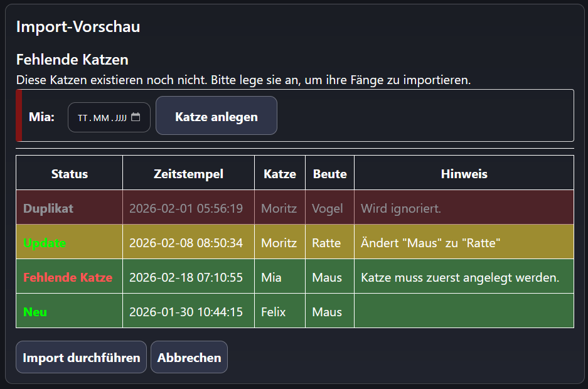Click the note 'Wird ignoriert.'
Image resolution: width=588 pixels, height=389 pixels.
(401, 208)
